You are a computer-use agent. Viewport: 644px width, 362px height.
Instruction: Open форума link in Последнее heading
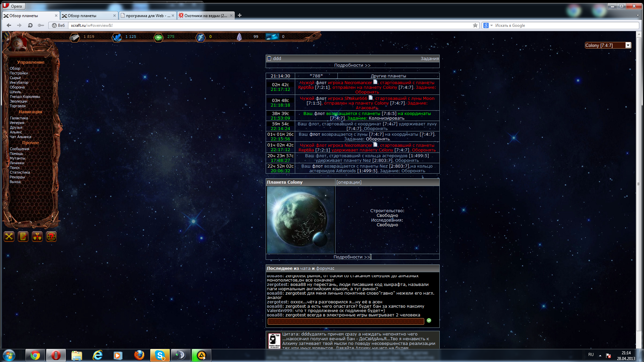pyautogui.click(x=324, y=268)
